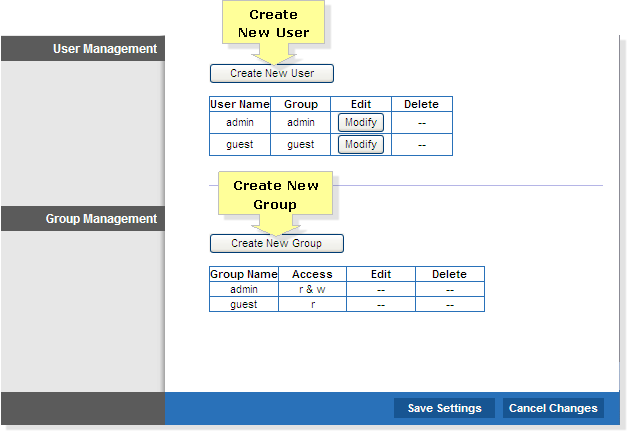Click the User Name column header
The image size is (627, 431).
click(x=240, y=104)
